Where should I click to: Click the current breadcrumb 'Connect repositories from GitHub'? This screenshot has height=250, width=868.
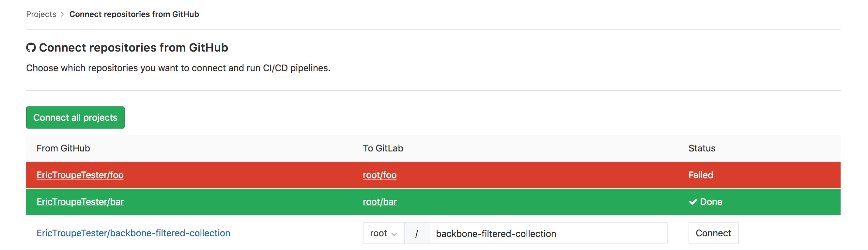(x=134, y=14)
